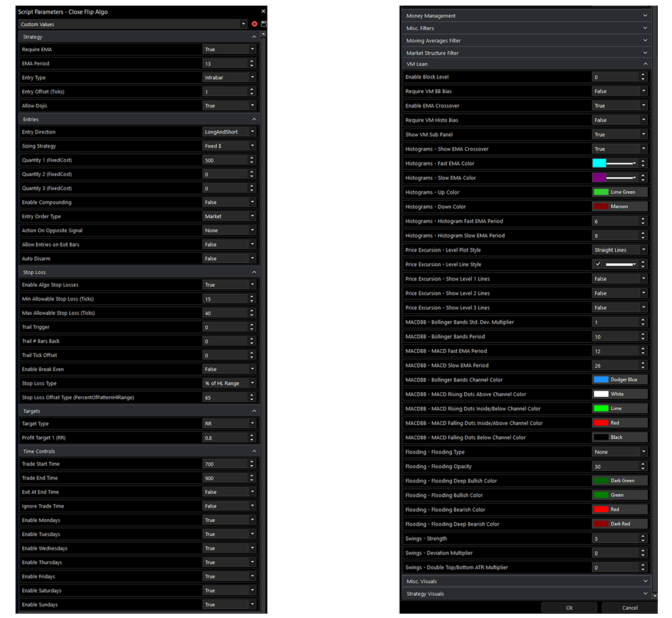Image resolution: width=672 pixels, height=618 pixels.
Task: Open the Custom Values preset dropdown
Action: click(133, 24)
